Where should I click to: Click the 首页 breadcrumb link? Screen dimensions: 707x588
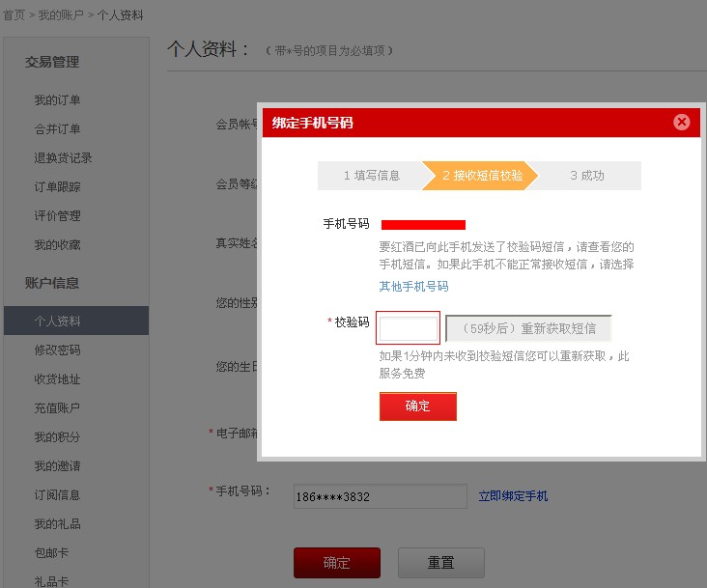click(13, 15)
